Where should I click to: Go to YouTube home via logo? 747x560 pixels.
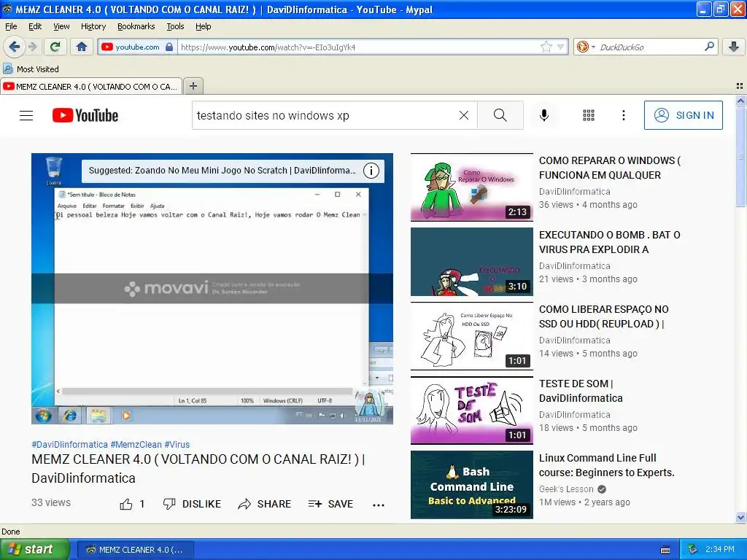point(85,115)
